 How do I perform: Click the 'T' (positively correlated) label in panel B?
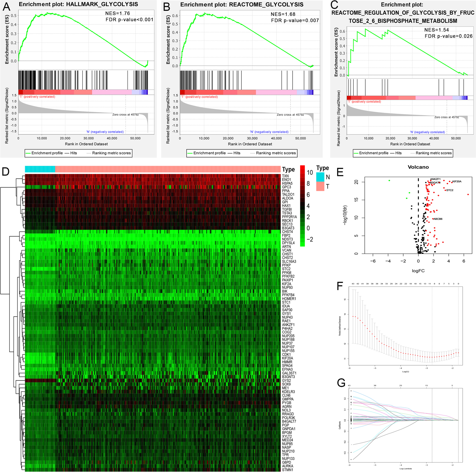click(x=199, y=97)
